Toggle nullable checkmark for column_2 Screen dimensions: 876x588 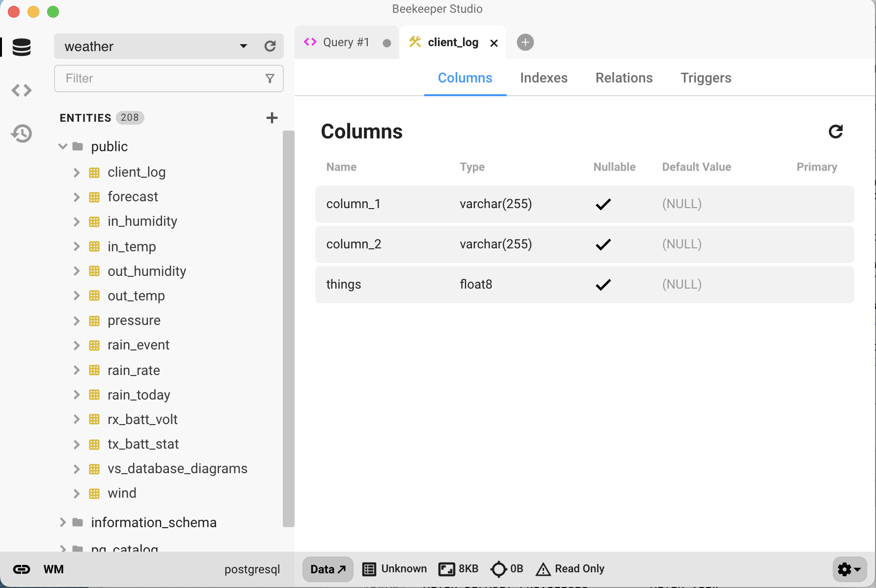(603, 244)
